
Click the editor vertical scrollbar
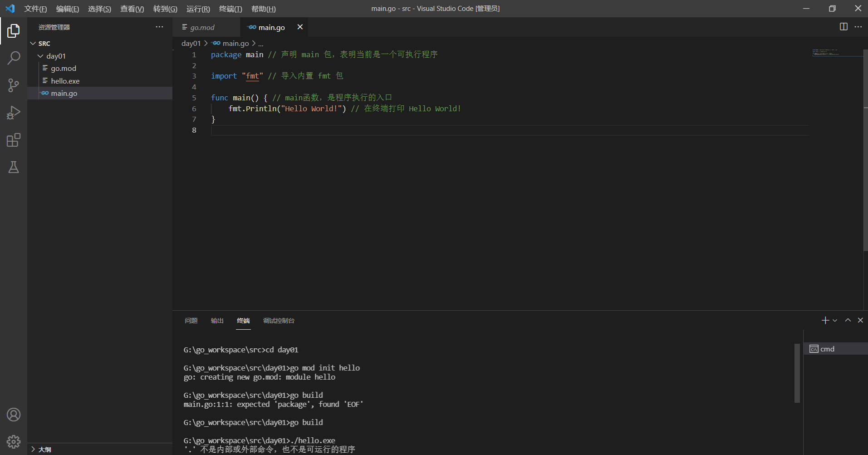[x=866, y=150]
